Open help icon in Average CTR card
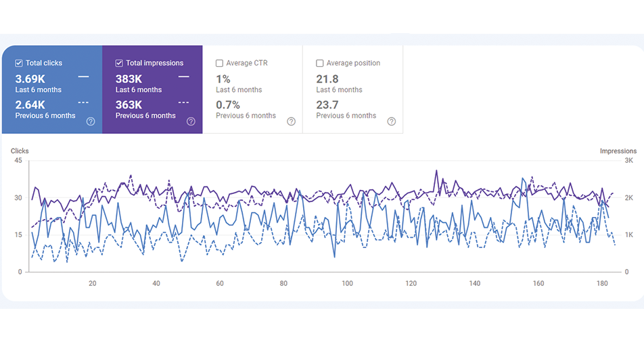Viewport: 644px width, 342px height. tap(291, 122)
